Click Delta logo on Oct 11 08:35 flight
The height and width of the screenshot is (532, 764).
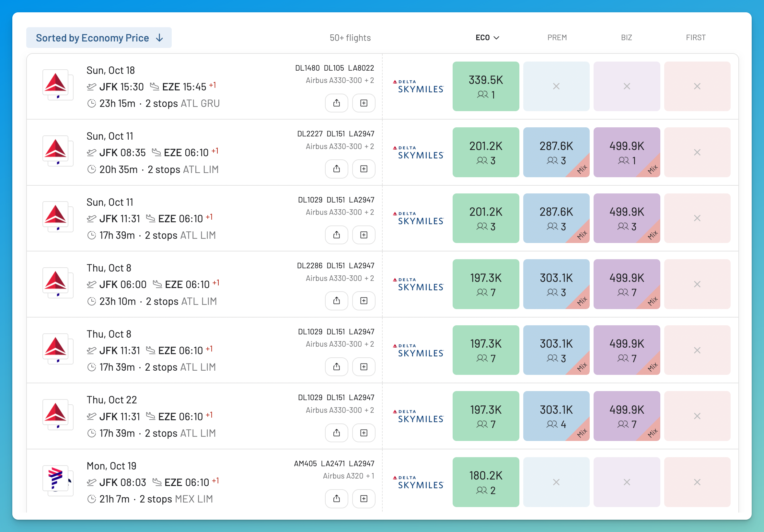(56, 148)
